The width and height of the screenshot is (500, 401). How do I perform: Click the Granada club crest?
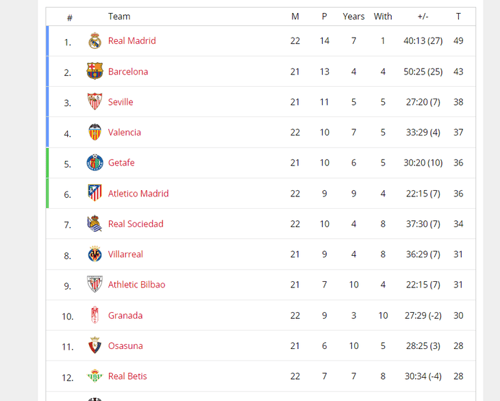(x=95, y=315)
